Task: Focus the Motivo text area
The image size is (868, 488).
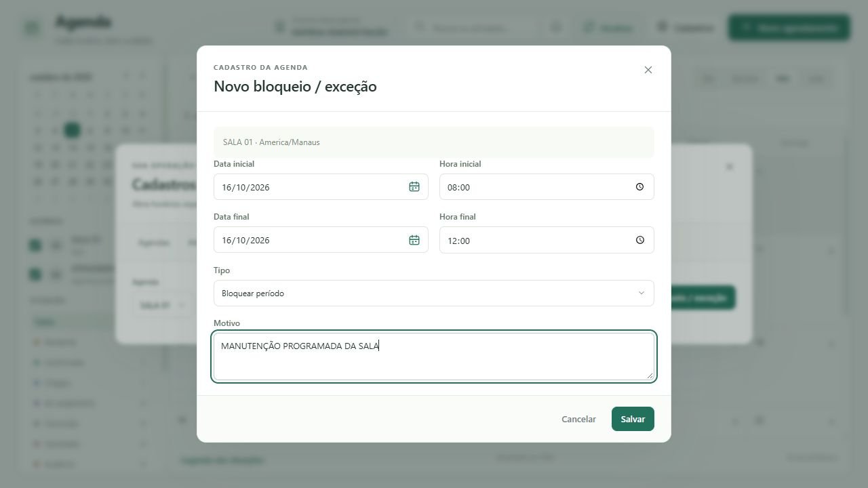Action: pos(434,357)
